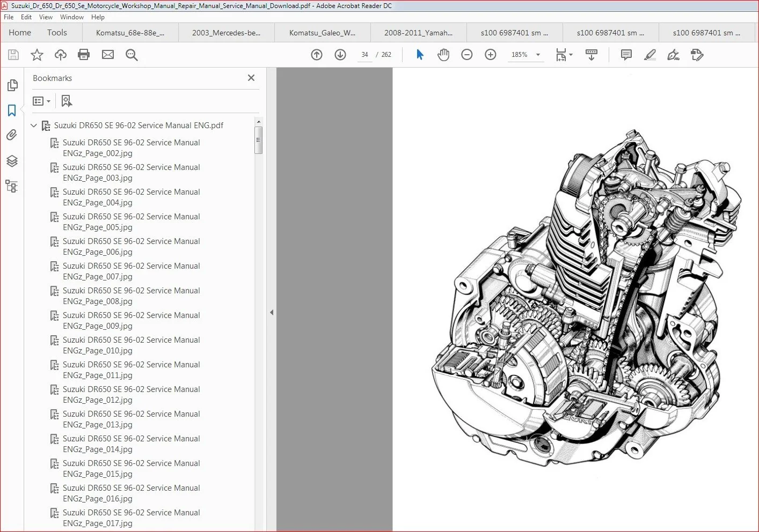Viewport: 759px width, 532px height.
Task: Click the bookmarks panel scrollbar thumb
Action: click(258, 141)
